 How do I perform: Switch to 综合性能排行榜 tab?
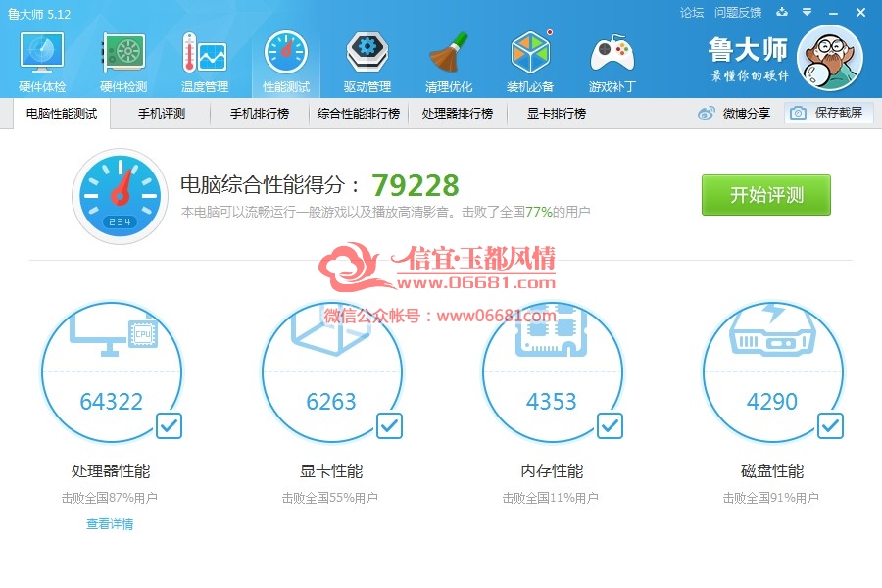point(359,114)
